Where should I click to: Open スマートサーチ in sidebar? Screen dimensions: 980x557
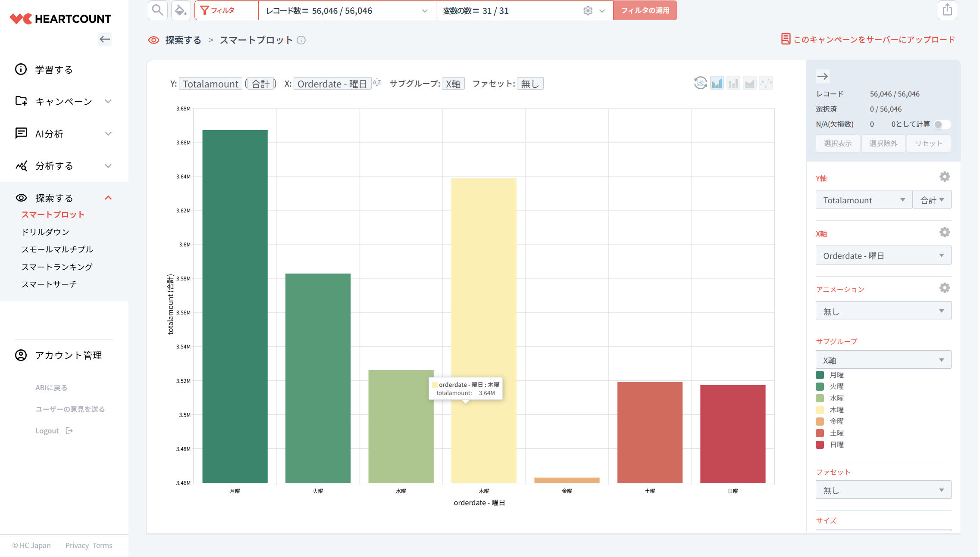(x=49, y=284)
